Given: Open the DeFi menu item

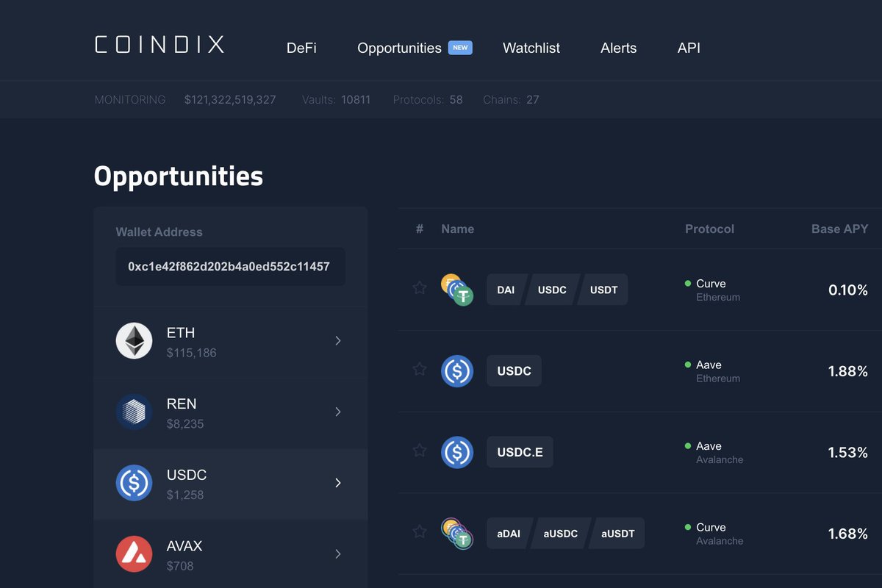Looking at the screenshot, I should pyautogui.click(x=301, y=48).
